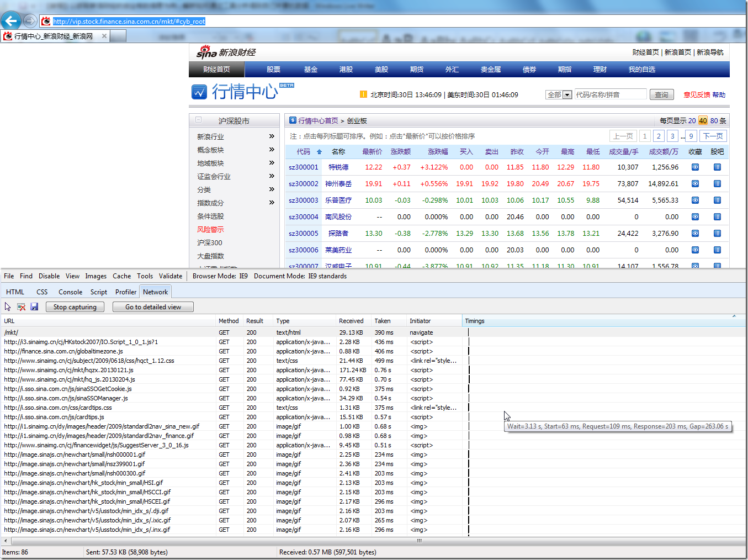748x560 pixels.
Task: Open the Browser Mode: IE9 menu
Action: click(x=220, y=276)
